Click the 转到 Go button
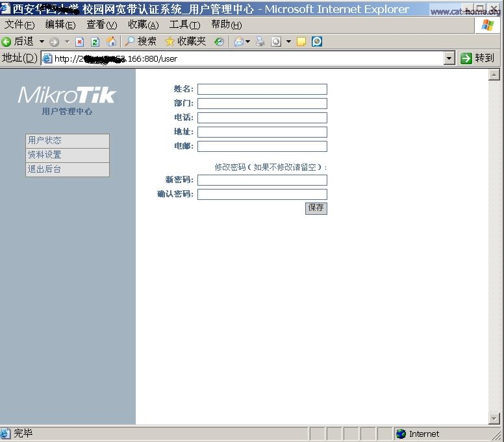 pyautogui.click(x=477, y=58)
